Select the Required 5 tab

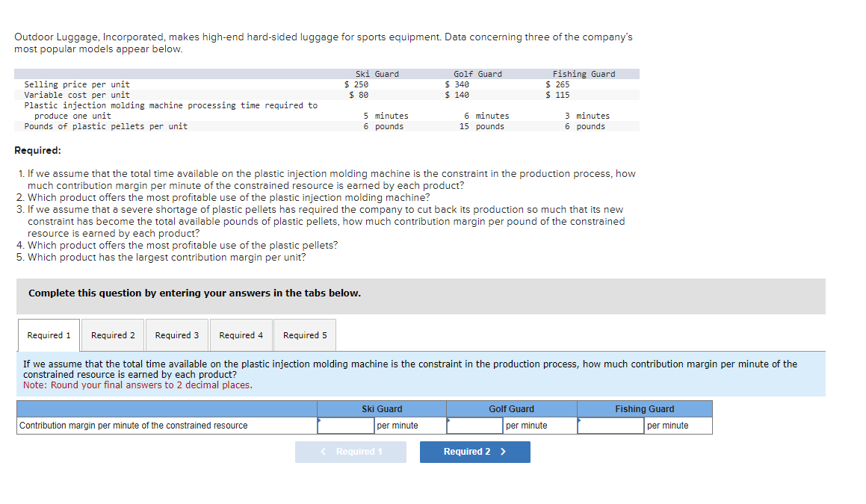click(305, 335)
